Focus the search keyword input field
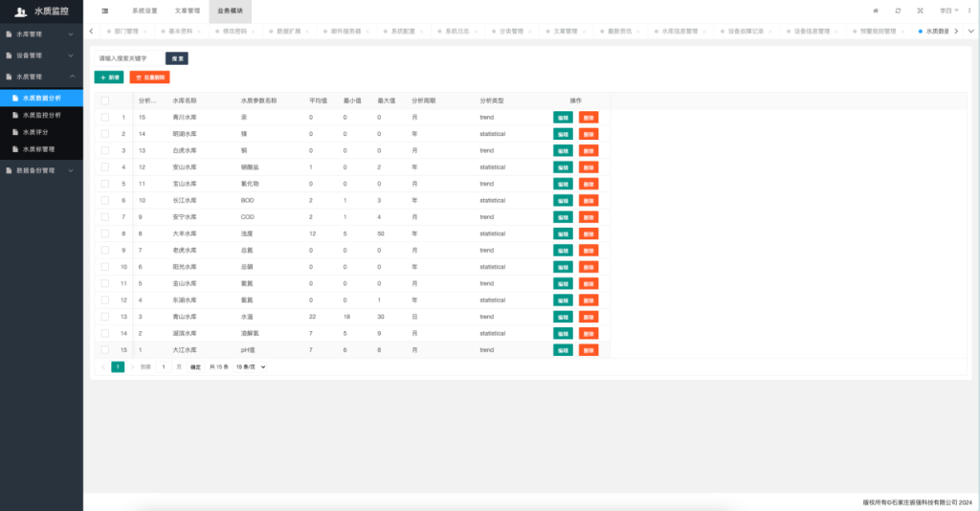The height and width of the screenshot is (511, 980). [x=128, y=58]
